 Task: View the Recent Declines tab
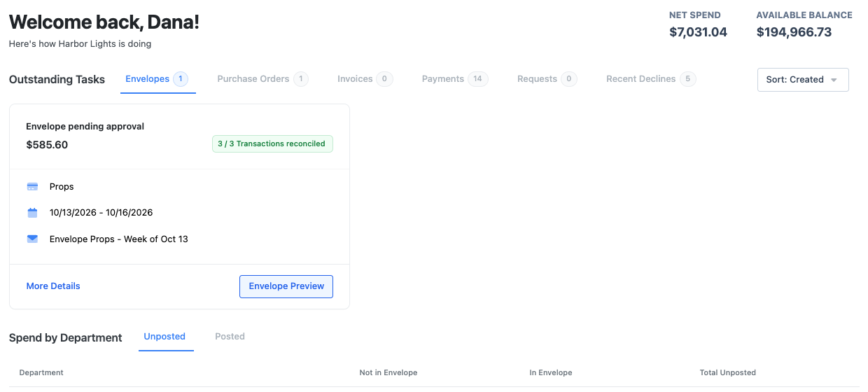651,79
